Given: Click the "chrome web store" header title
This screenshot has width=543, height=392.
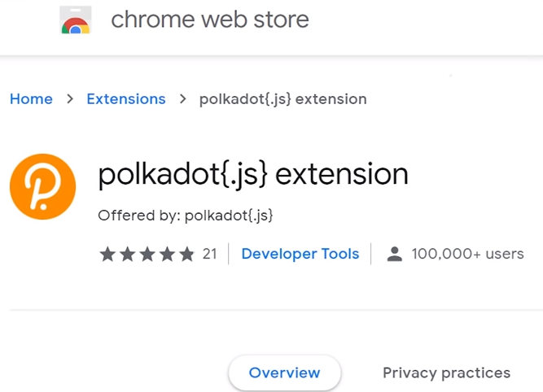Looking at the screenshot, I should [210, 20].
